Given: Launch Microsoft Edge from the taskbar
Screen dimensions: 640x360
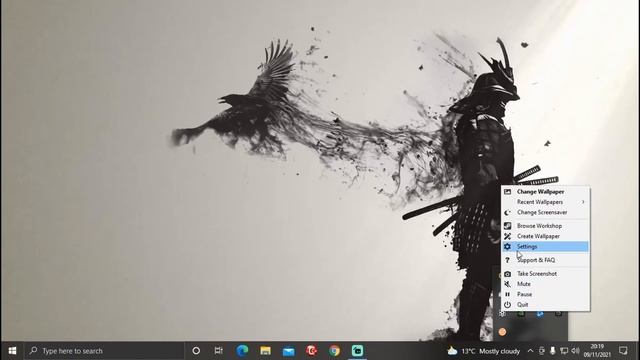Looking at the screenshot, I should coord(242,351).
